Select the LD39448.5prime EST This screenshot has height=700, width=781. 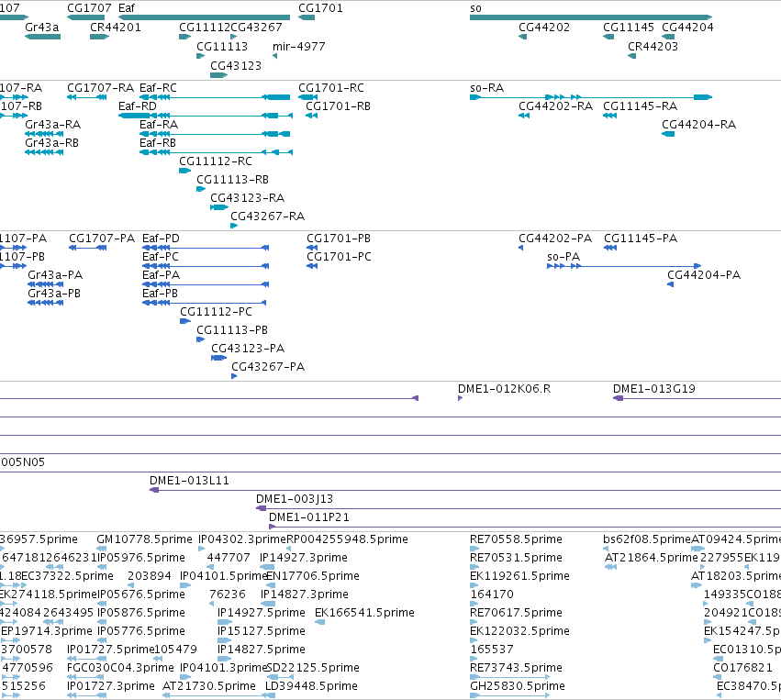[x=270, y=695]
